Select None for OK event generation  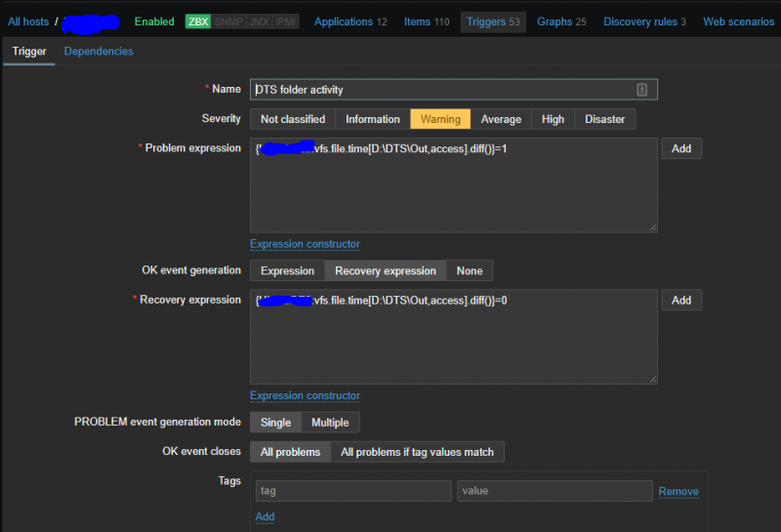pos(470,270)
